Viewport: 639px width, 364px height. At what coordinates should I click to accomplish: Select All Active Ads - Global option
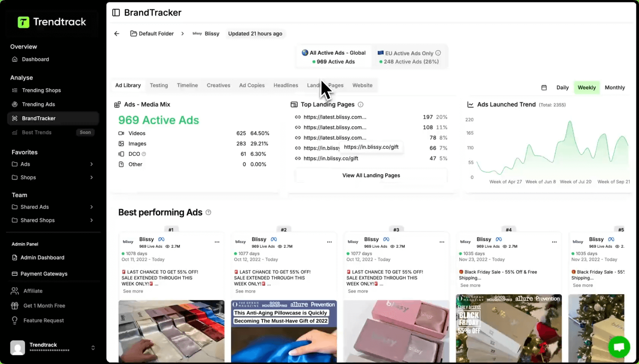334,57
